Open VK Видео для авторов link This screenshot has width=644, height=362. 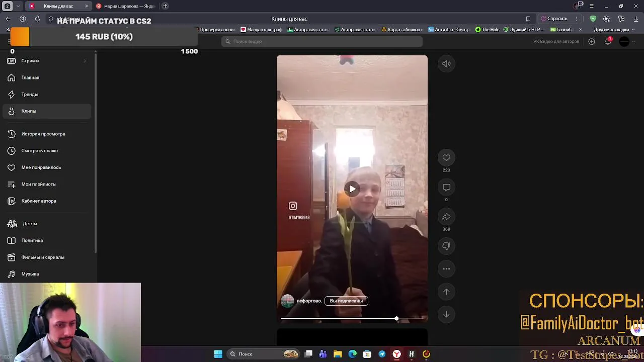tap(556, 41)
